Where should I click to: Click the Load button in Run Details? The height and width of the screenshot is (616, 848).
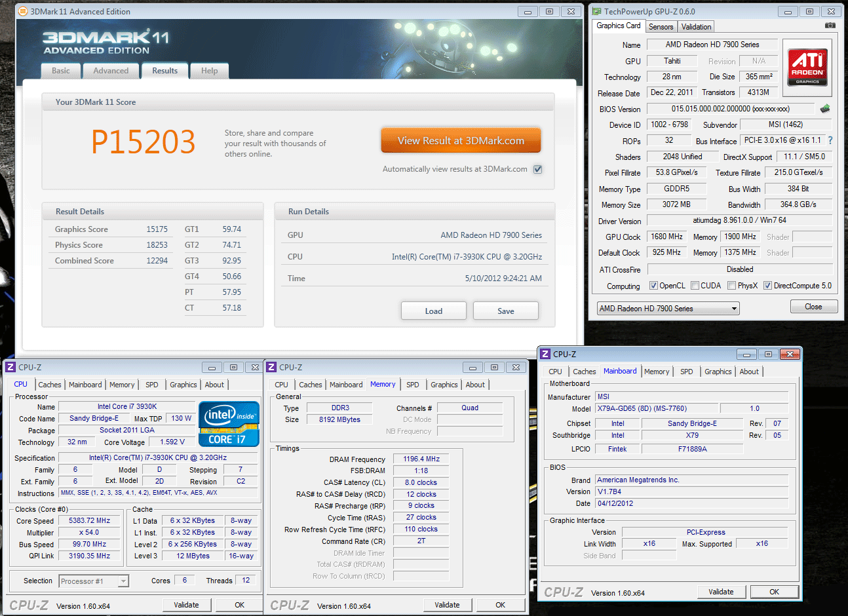tap(434, 311)
